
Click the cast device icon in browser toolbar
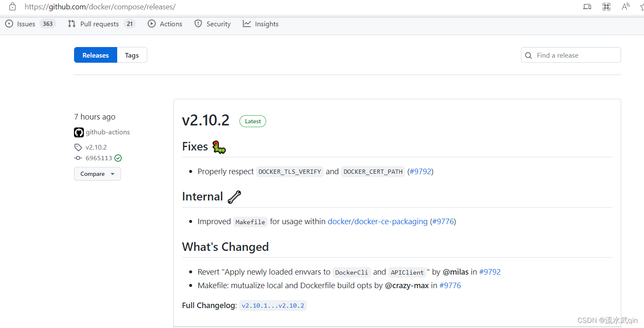click(587, 6)
